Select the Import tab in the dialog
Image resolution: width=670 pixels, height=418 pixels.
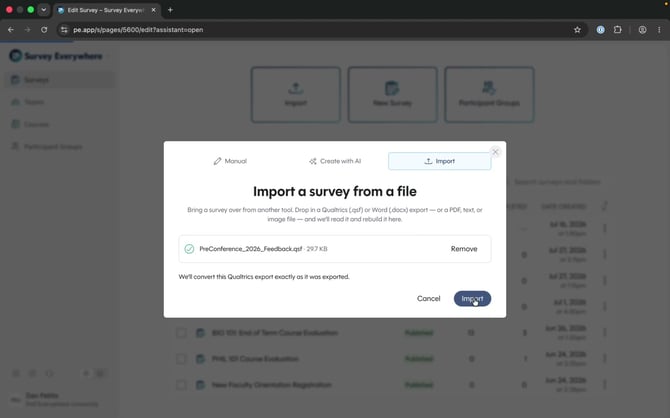[439, 161]
